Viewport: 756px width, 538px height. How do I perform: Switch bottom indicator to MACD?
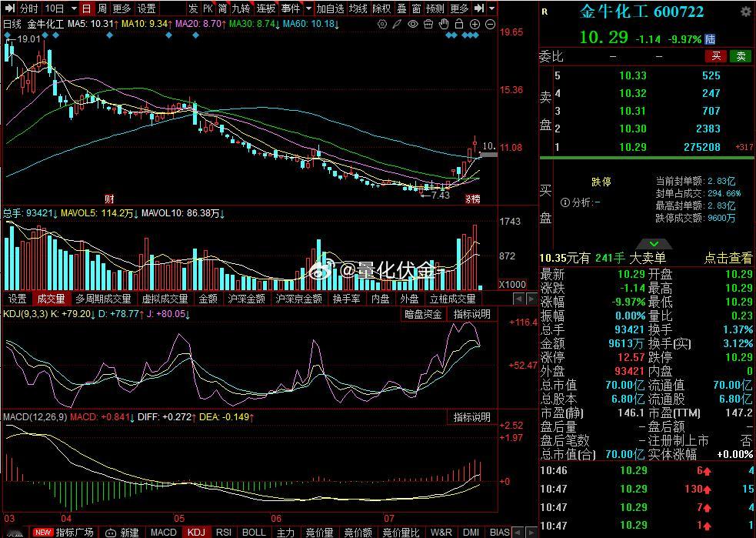(x=164, y=533)
